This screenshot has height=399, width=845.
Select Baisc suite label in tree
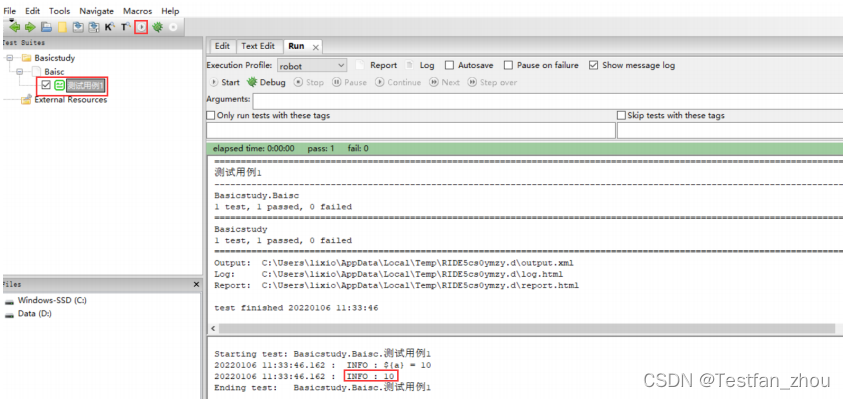click(55, 71)
